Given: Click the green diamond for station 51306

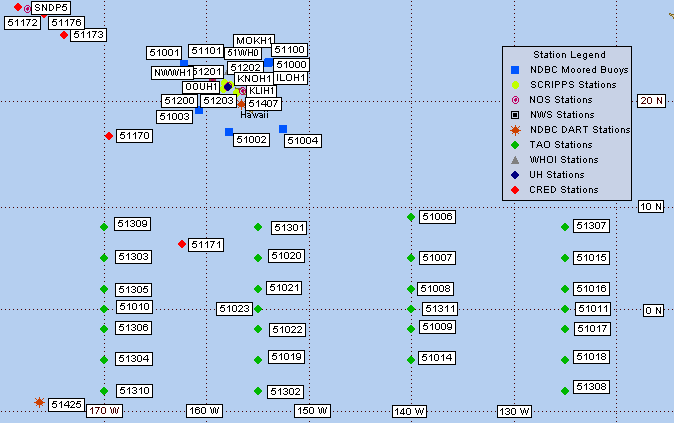Looking at the screenshot, I should pos(104,329).
